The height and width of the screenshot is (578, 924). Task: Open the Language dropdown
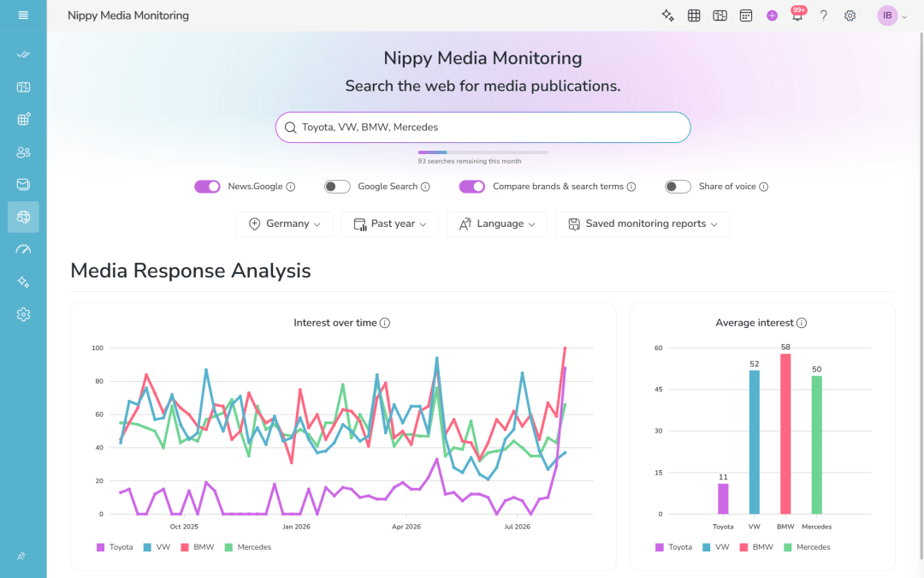point(497,224)
